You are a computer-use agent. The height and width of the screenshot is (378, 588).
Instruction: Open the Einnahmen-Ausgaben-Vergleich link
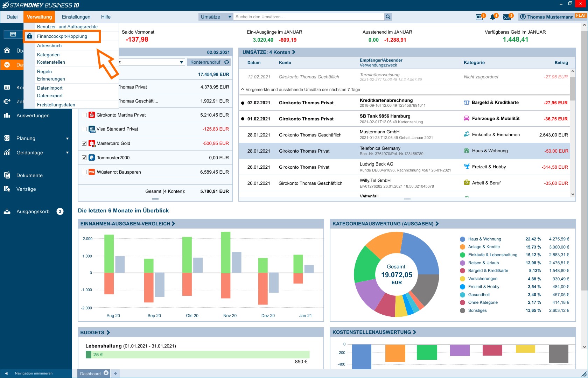(x=127, y=224)
